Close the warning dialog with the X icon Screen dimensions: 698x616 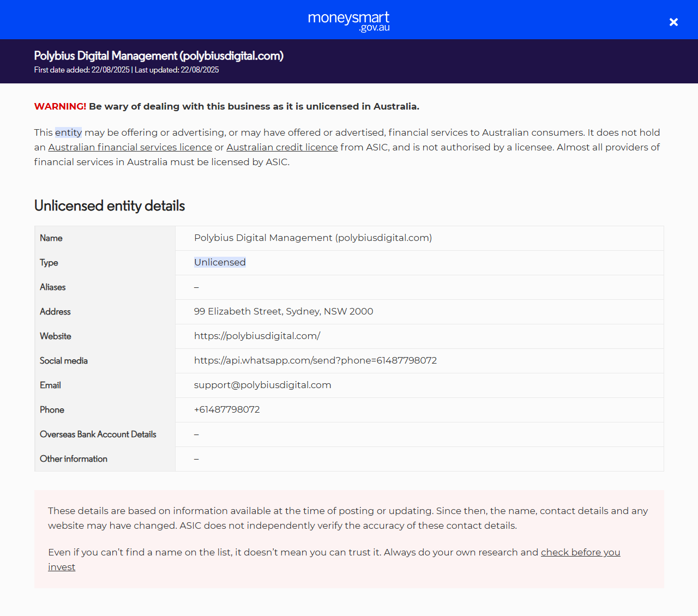673,22
